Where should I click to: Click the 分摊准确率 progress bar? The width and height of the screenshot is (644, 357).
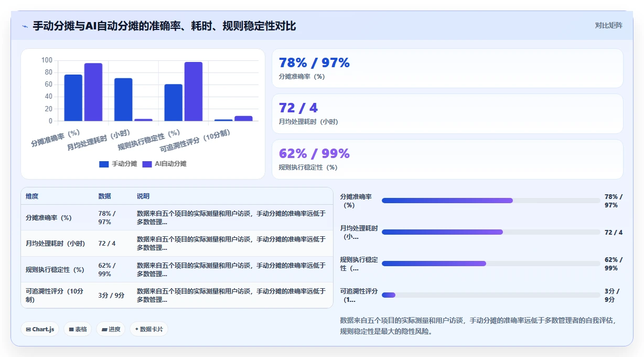491,201
